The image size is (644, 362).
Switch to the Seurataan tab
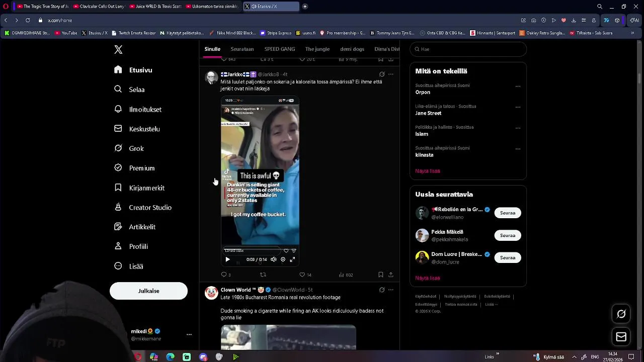coord(242,49)
